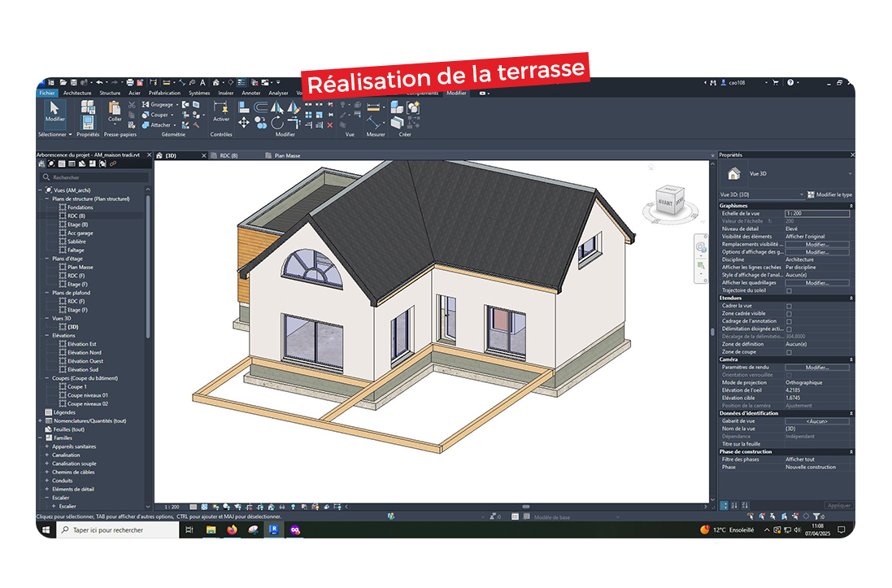
Task: Select Elévation Sud in project browser
Action: 83,369
